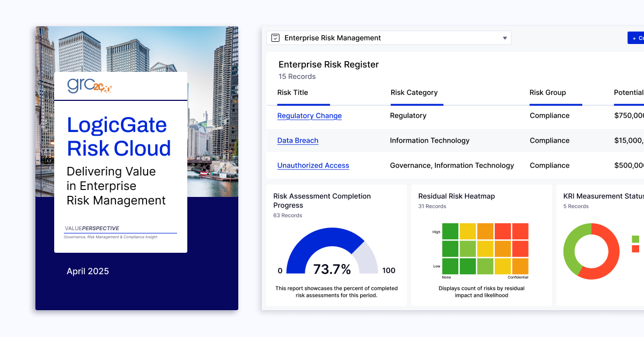644x337 pixels.
Task: Sort by the Risk Group column header
Action: 548,92
